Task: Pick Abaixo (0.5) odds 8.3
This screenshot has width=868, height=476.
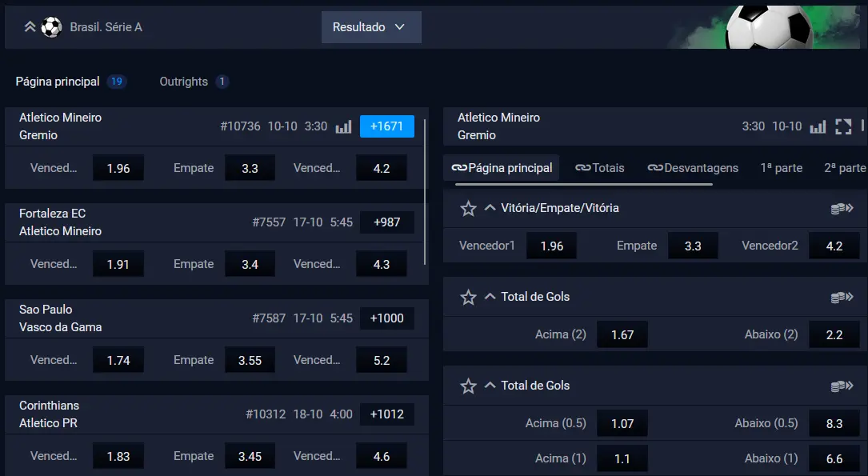Action: [834, 424]
